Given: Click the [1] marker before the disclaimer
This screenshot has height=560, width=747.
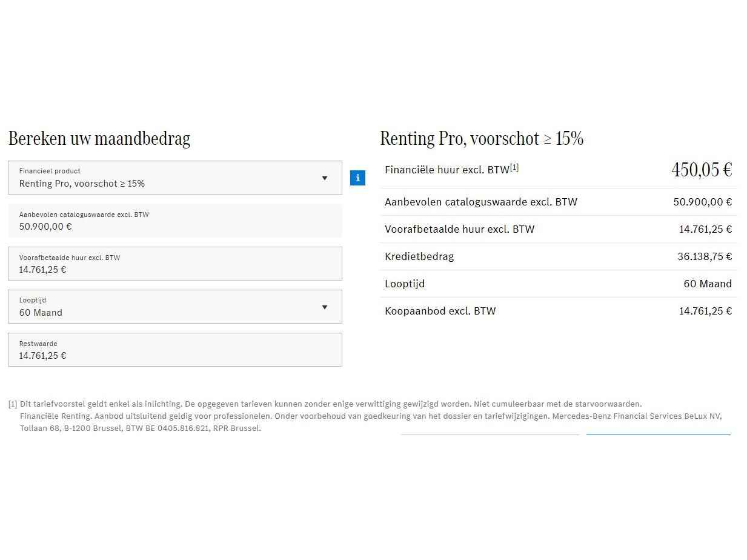Looking at the screenshot, I should (13, 404).
